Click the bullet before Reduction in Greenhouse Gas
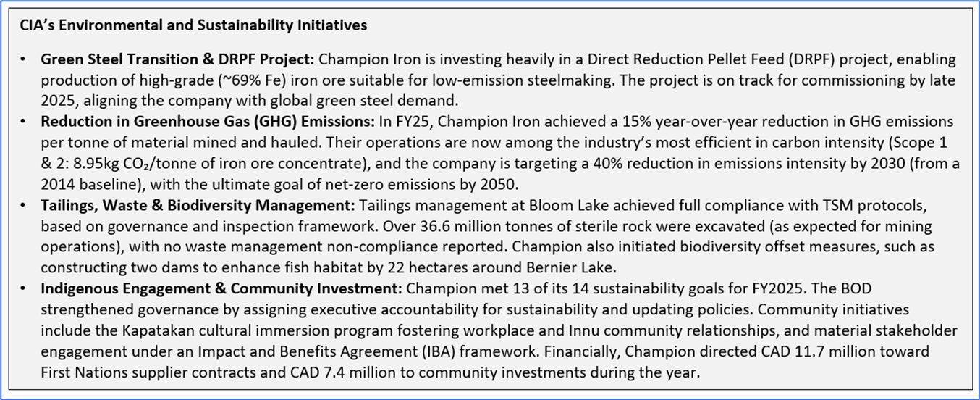This screenshot has height=400, width=980. pos(22,122)
